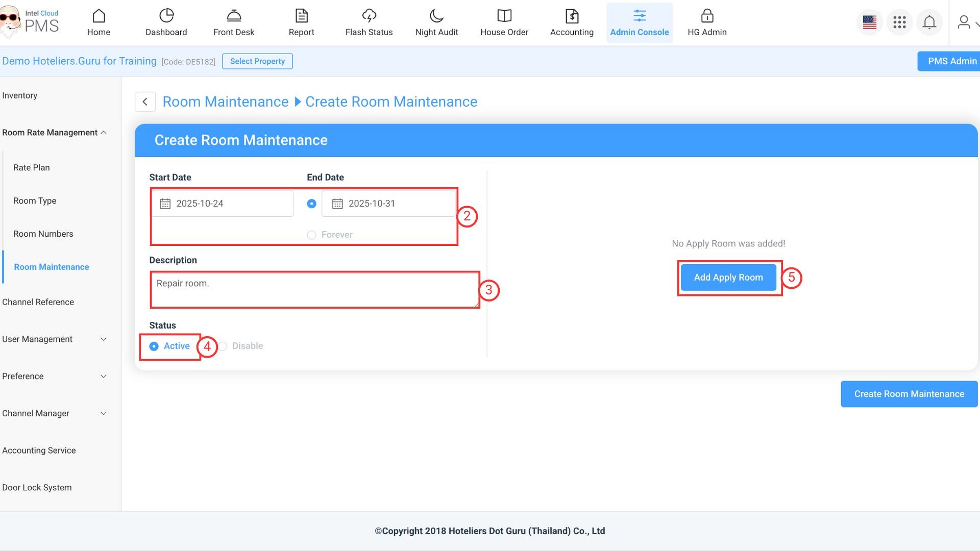
Task: Open Front Desk bell icon
Action: [x=234, y=16]
